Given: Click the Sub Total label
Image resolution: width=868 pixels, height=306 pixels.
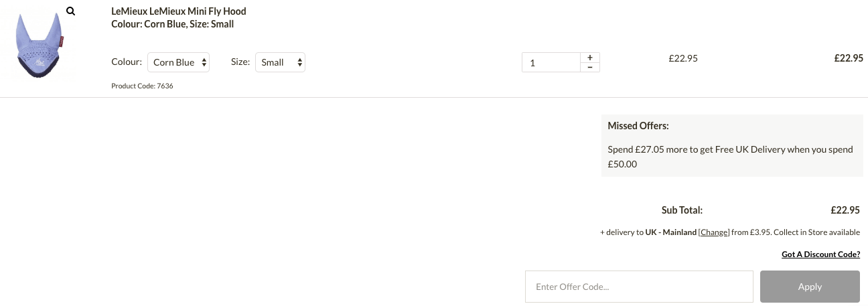Looking at the screenshot, I should point(682,210).
